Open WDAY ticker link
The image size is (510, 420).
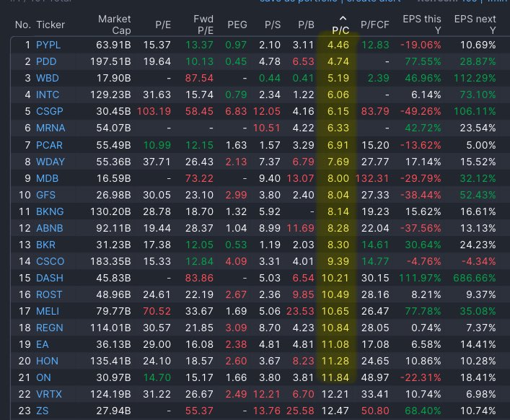[x=50, y=162]
